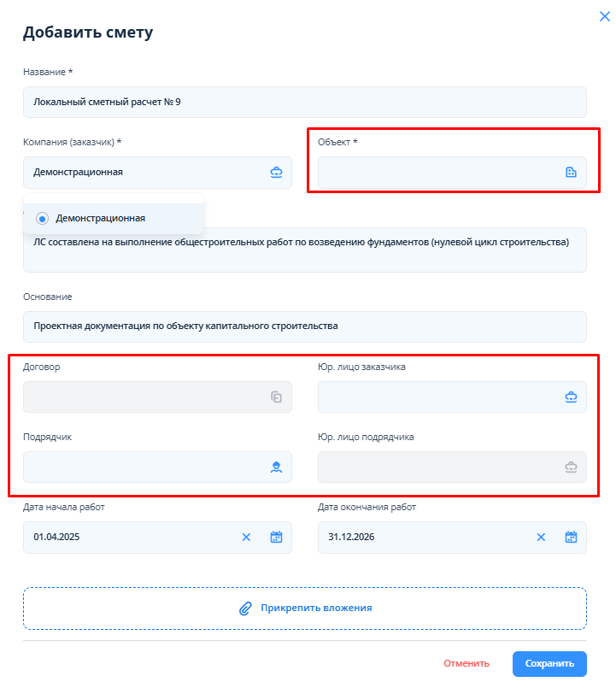Open the Объект dropdown field
Image resolution: width=616 pixels, height=682 pixels.
pyautogui.click(x=452, y=173)
